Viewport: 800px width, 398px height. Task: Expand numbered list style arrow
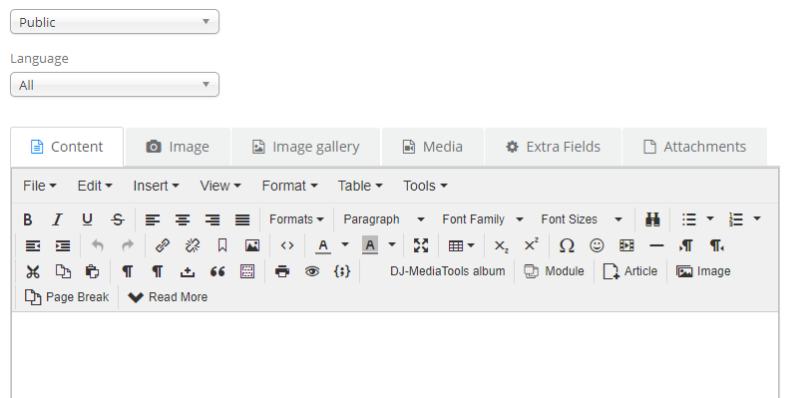point(757,219)
